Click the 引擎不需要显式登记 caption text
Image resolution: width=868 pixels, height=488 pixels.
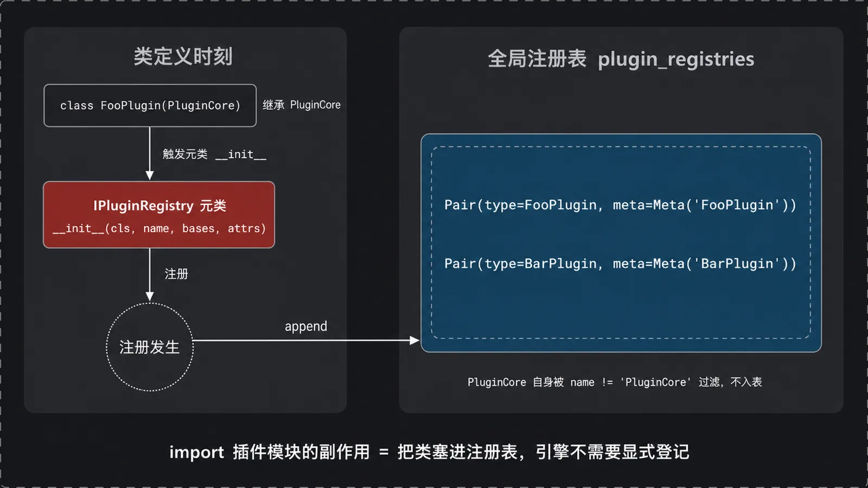(x=612, y=452)
